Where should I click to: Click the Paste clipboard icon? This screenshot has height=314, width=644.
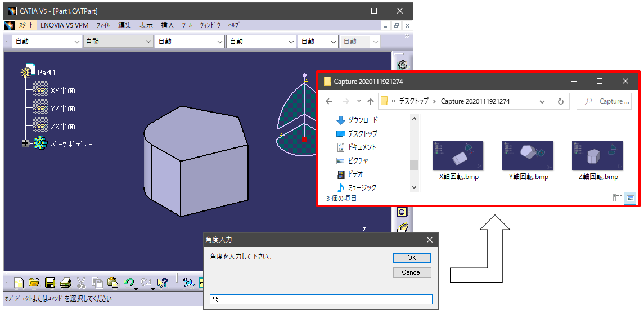[x=112, y=282]
